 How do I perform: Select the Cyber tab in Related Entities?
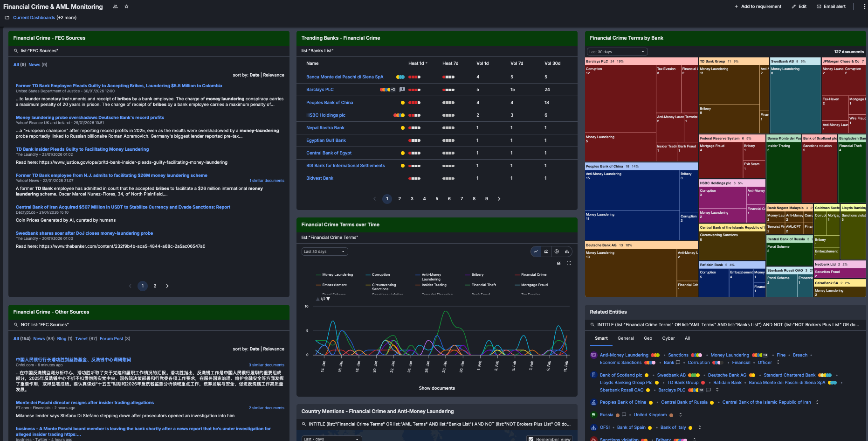click(668, 338)
